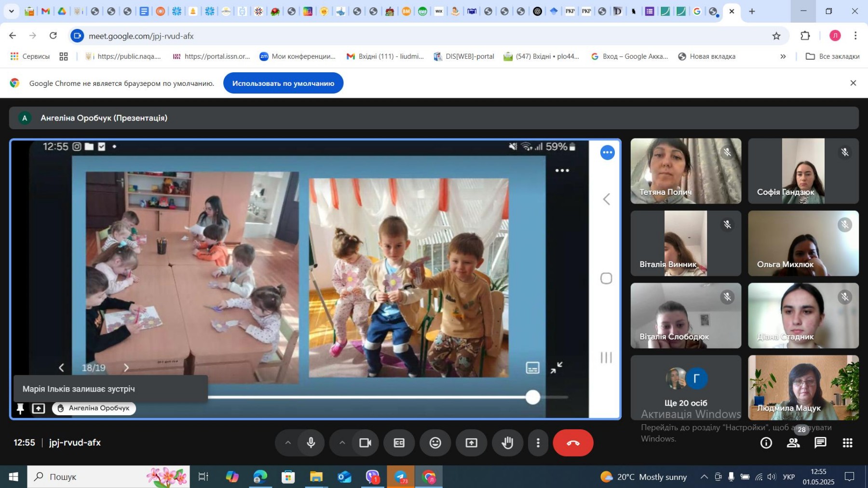Click the red leave call button
The height and width of the screenshot is (488, 868).
click(x=573, y=443)
